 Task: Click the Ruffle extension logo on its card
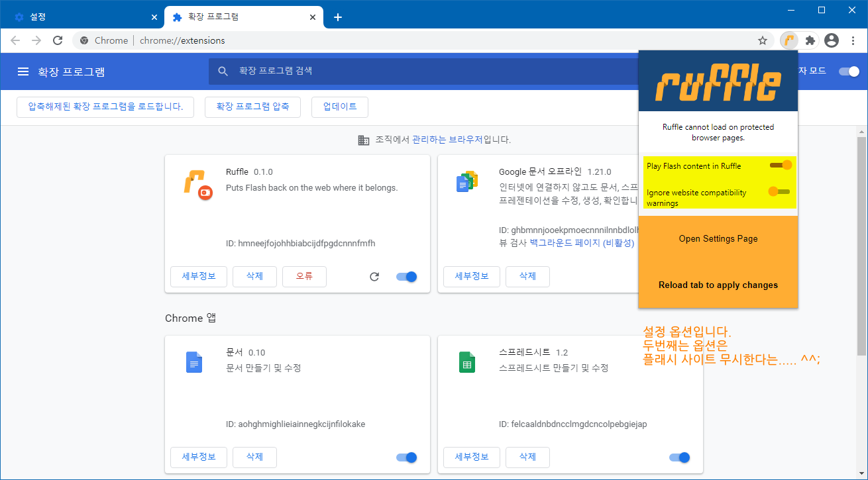click(197, 186)
